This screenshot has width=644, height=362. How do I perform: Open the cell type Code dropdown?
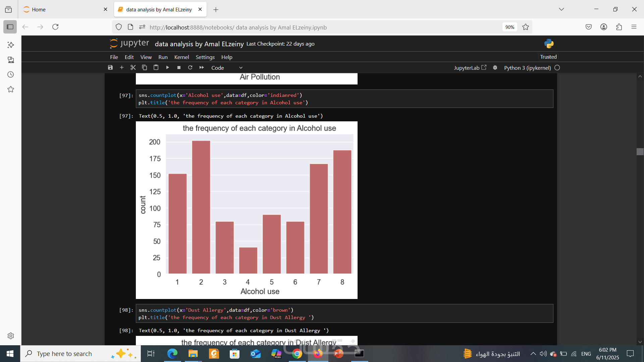[x=227, y=68]
